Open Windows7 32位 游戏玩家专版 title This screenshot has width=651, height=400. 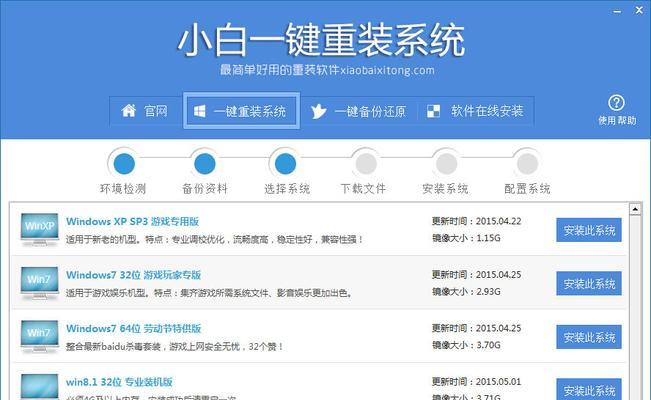133,275
